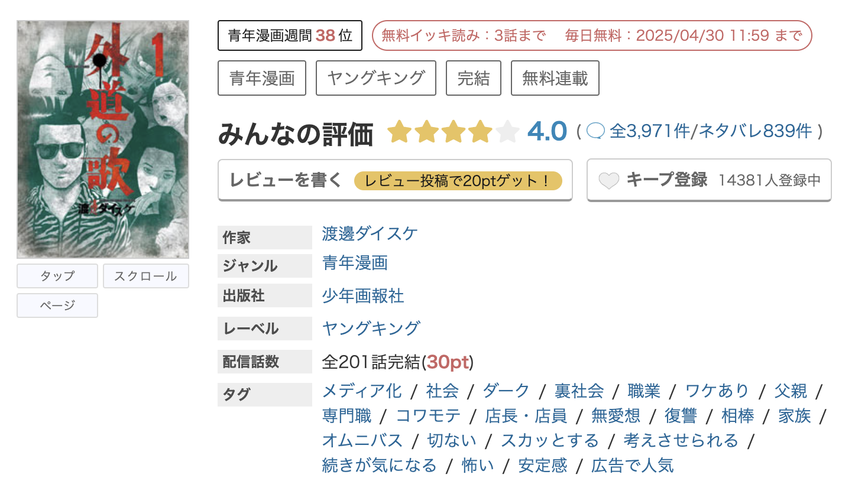Screen dimensions: 868x494
Task: Click the 青年漫画 genre badge at top
Action: click(x=261, y=77)
